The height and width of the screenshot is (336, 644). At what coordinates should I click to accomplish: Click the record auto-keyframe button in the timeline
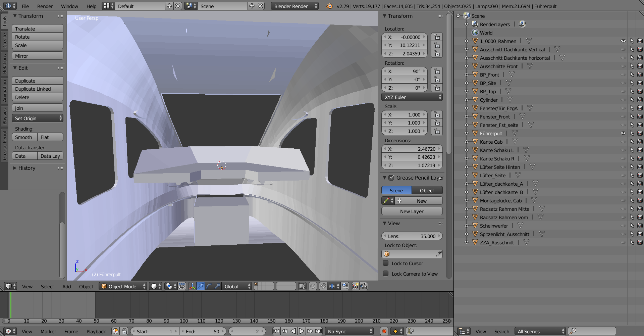[x=384, y=331]
